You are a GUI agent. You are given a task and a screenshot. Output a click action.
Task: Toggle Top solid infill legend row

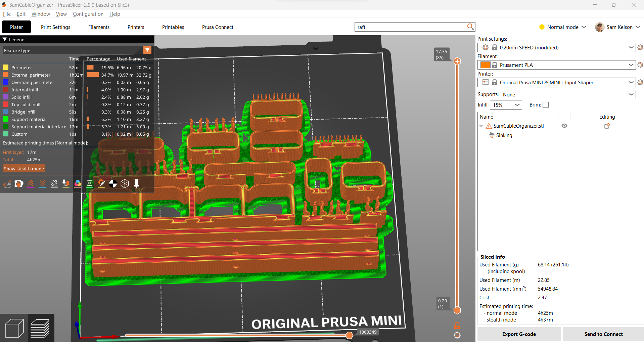tap(77, 104)
